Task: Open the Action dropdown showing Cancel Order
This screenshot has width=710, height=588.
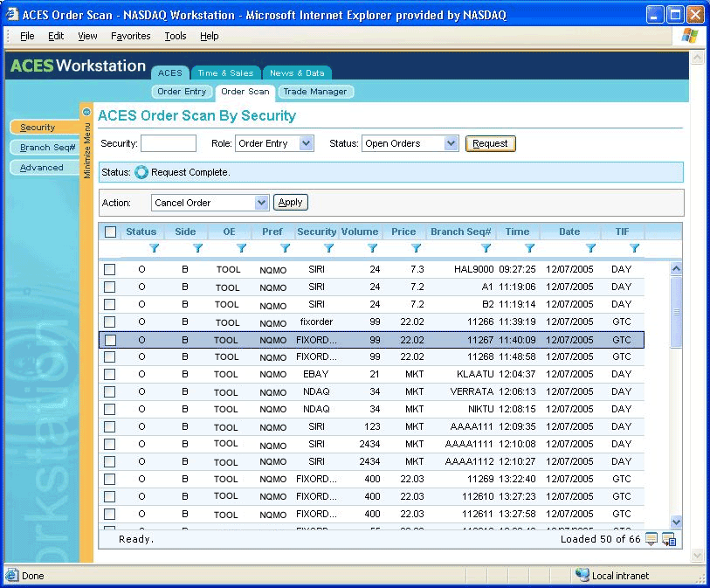Action: coord(210,203)
